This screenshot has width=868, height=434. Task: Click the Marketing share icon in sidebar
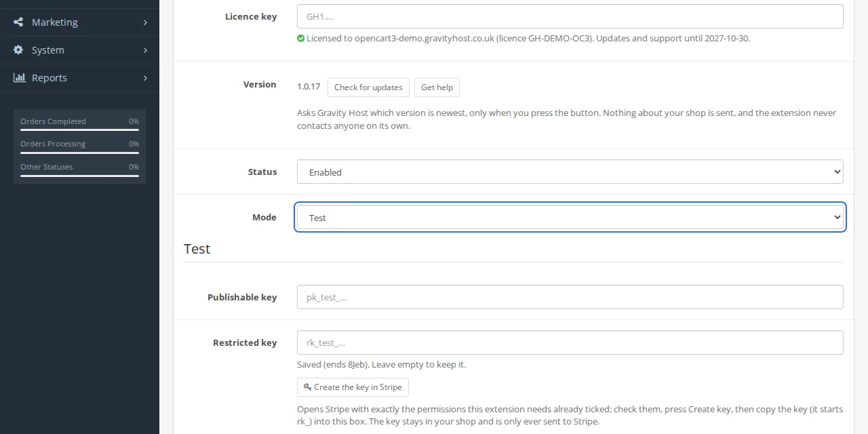pos(18,22)
